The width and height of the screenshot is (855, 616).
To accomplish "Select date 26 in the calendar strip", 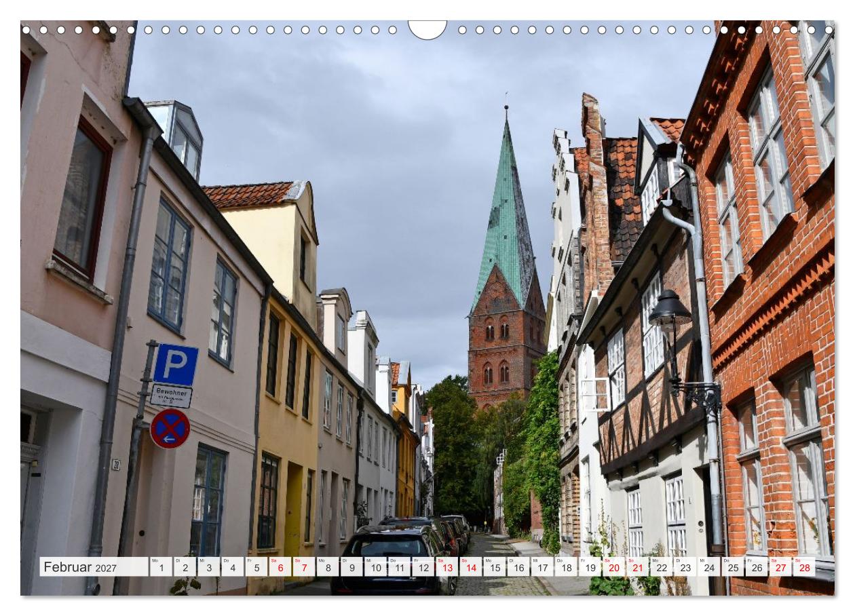I will (x=756, y=567).
